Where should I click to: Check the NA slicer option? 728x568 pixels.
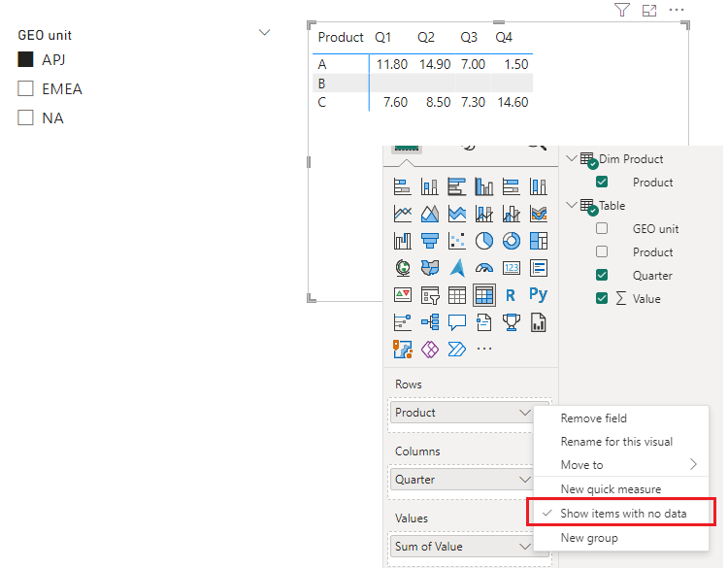pyautogui.click(x=25, y=117)
